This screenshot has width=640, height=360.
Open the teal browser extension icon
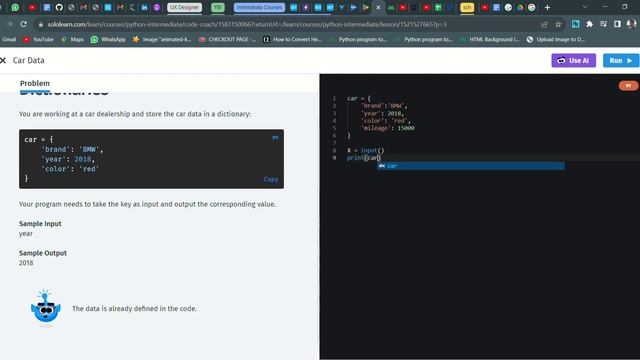click(x=576, y=24)
